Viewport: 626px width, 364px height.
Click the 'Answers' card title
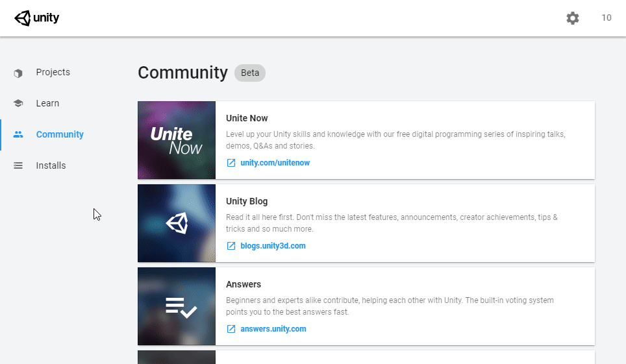click(x=244, y=284)
